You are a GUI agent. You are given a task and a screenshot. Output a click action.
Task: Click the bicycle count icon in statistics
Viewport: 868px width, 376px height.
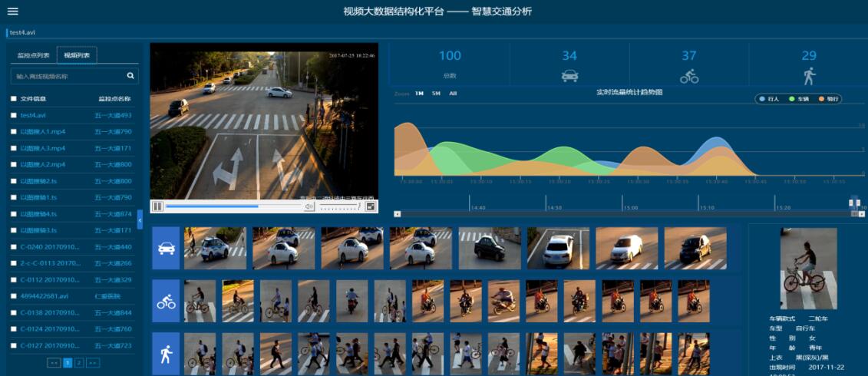[688, 76]
